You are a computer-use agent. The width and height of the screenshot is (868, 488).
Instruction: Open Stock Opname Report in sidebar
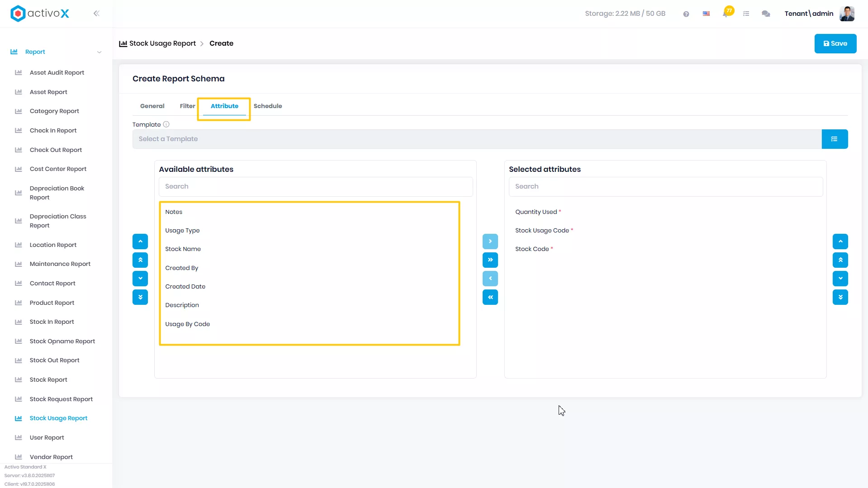point(62,341)
